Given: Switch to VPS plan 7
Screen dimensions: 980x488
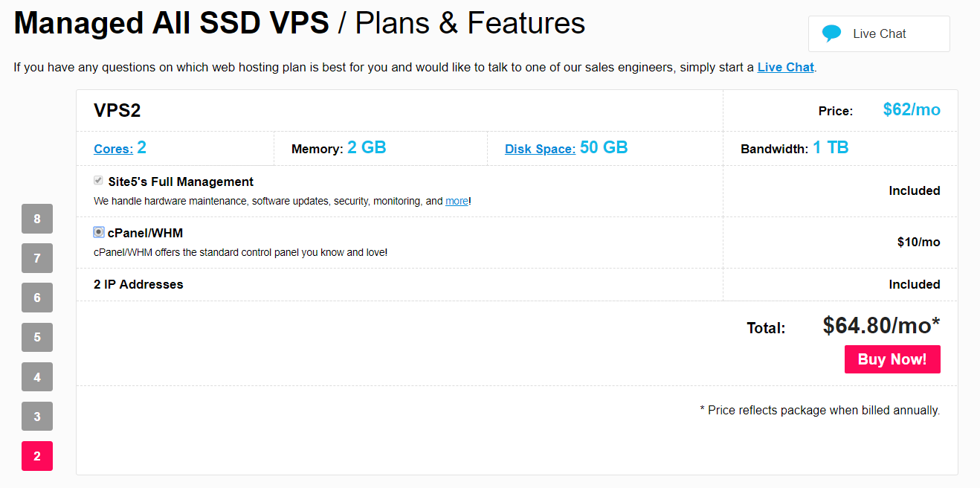Looking at the screenshot, I should coord(36,258).
